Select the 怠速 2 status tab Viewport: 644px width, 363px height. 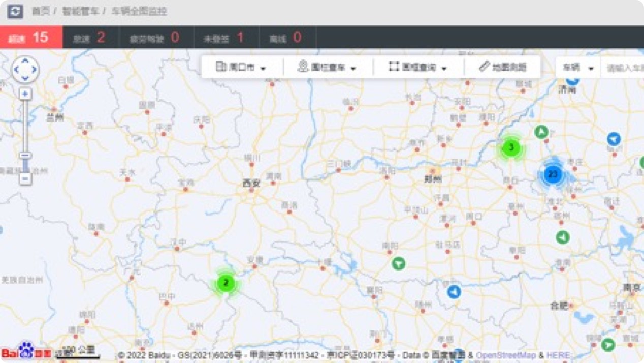point(90,38)
